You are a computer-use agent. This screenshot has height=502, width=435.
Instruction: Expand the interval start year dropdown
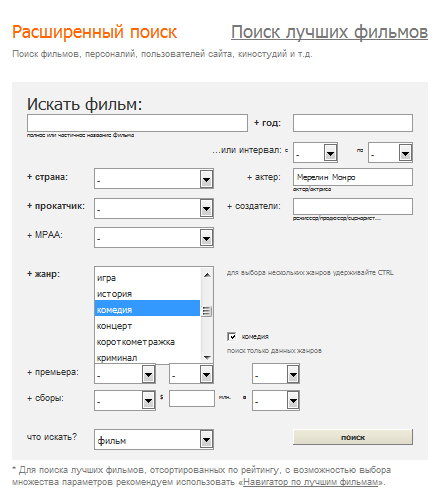315,153
